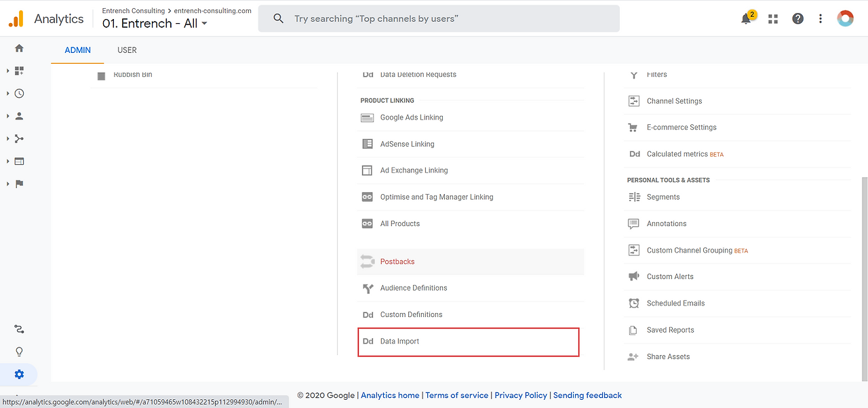Viewport: 868px width, 408px height.
Task: Open the Google apps grid icon
Action: 773,19
